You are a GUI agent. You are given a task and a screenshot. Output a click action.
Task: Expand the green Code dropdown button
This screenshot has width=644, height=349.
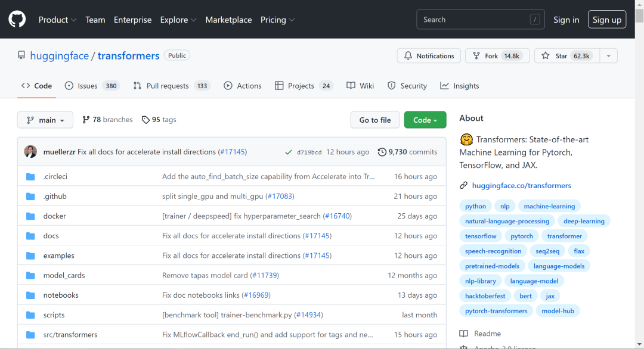coord(425,120)
